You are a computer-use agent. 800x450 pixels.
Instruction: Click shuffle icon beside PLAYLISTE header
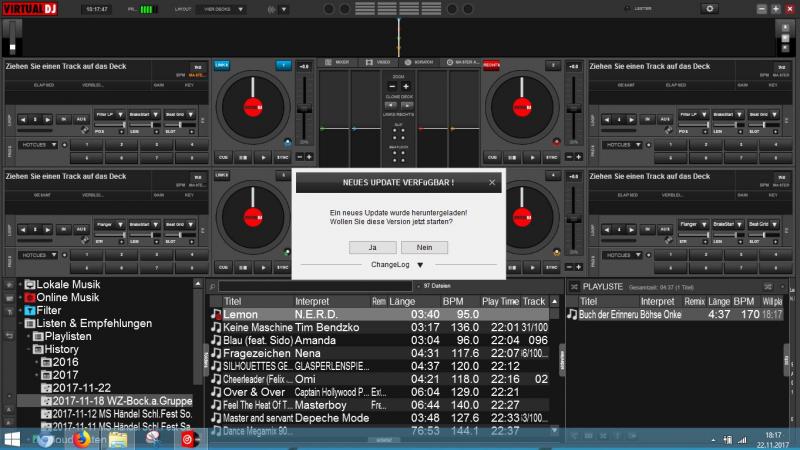tap(574, 287)
